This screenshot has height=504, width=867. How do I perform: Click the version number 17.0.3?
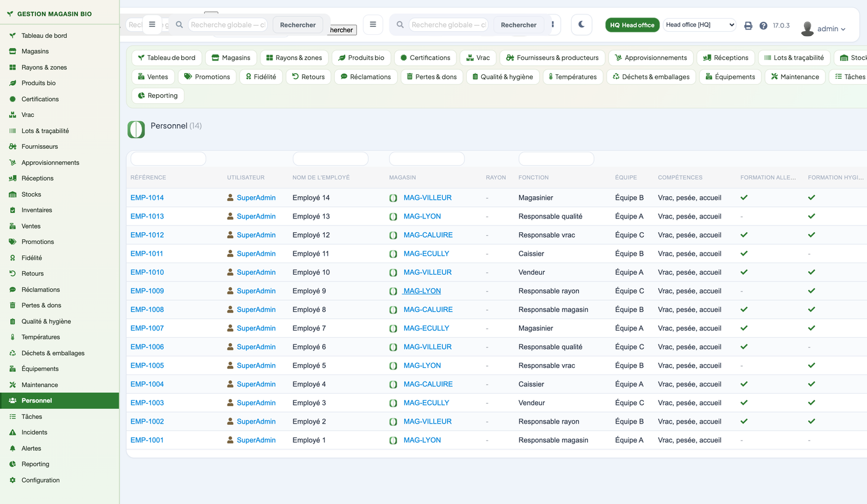click(781, 26)
